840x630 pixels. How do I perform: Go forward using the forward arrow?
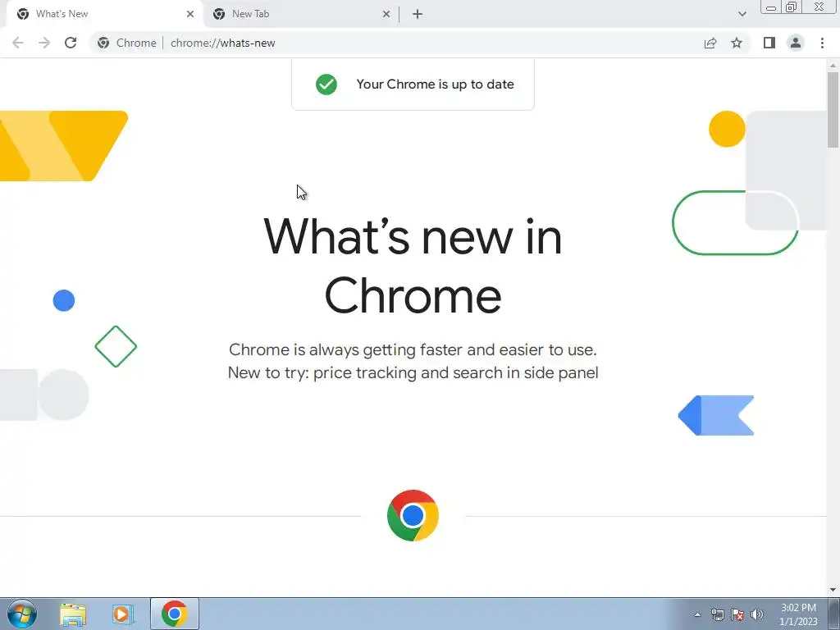point(44,43)
